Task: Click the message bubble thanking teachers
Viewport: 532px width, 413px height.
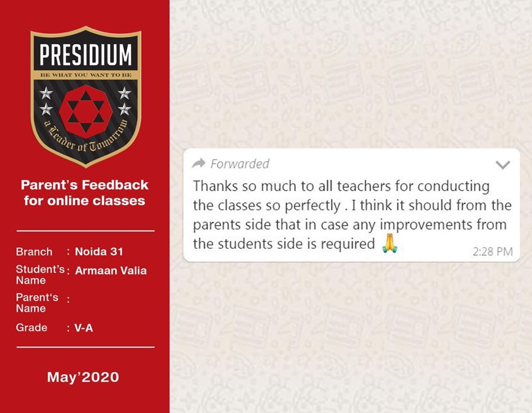Action: [351, 205]
